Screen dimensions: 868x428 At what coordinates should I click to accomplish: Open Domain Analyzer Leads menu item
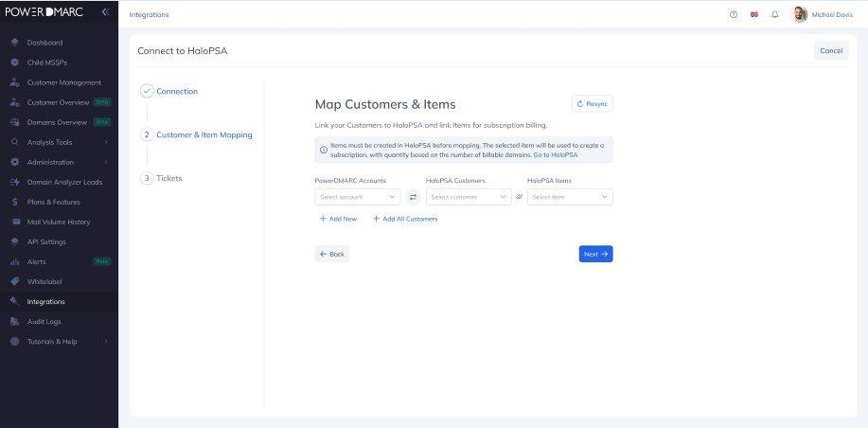tap(64, 182)
